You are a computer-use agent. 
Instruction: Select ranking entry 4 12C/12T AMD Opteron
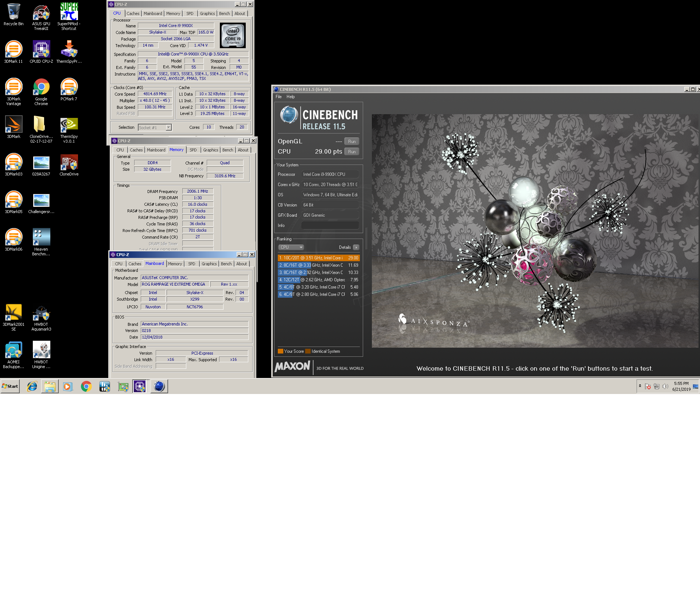(319, 280)
